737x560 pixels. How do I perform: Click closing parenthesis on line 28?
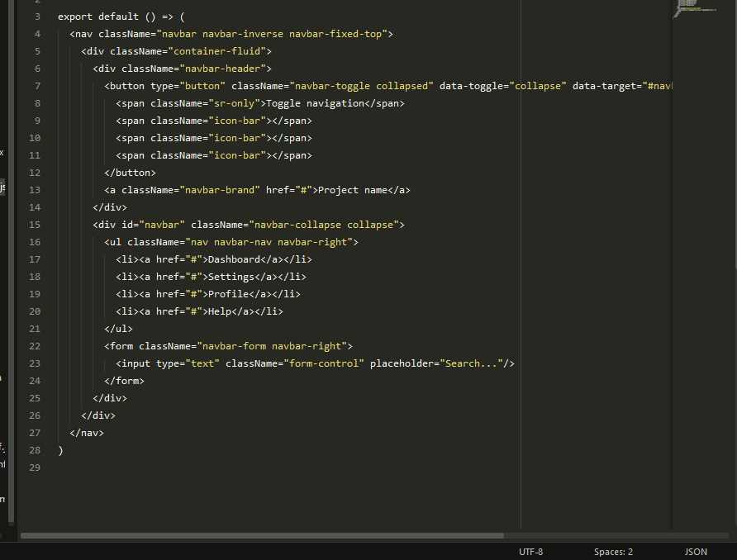point(60,450)
